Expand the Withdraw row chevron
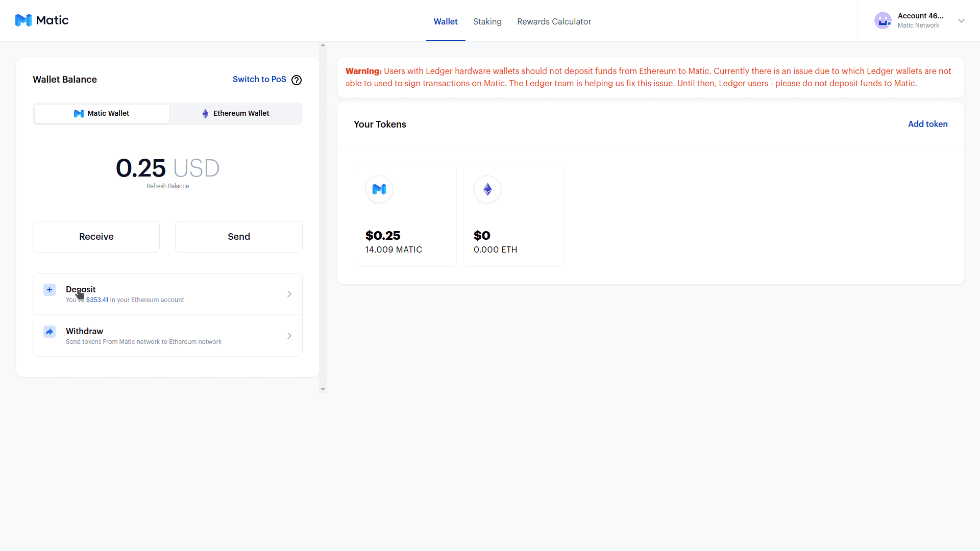The height and width of the screenshot is (551, 980). [x=289, y=336]
